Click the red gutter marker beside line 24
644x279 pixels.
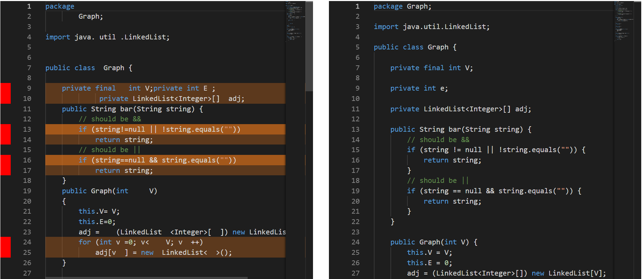tap(6, 247)
